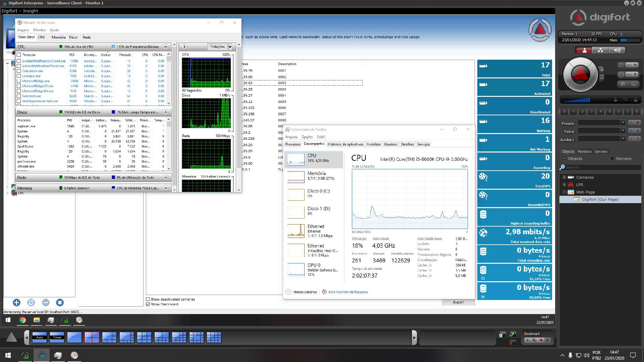Screen dimensions: 644x362
Task: Click the PTZ home position icon
Action: (623, 84)
